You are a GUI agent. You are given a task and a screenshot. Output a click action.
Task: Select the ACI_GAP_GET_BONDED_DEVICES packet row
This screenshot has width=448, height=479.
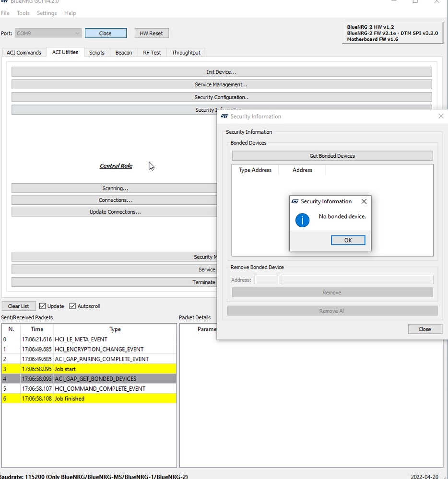[89, 379]
